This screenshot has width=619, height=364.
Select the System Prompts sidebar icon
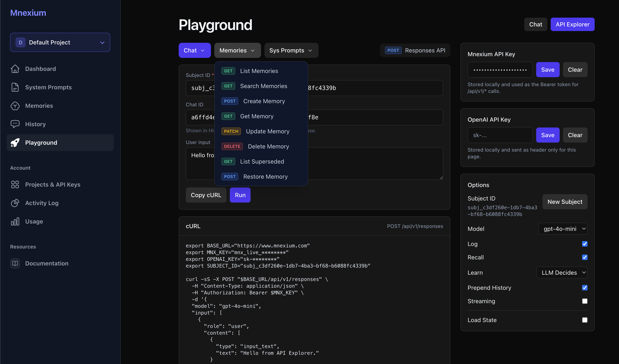click(15, 87)
